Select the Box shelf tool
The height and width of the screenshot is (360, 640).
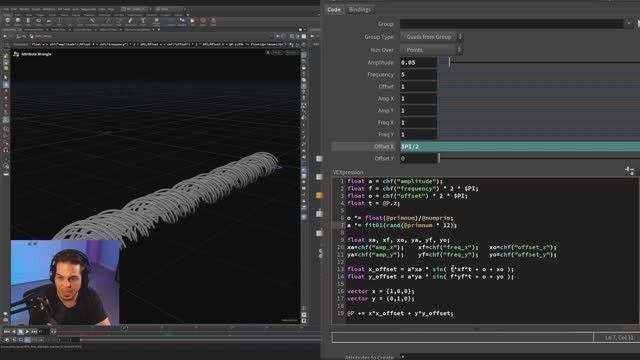click(x=7, y=21)
